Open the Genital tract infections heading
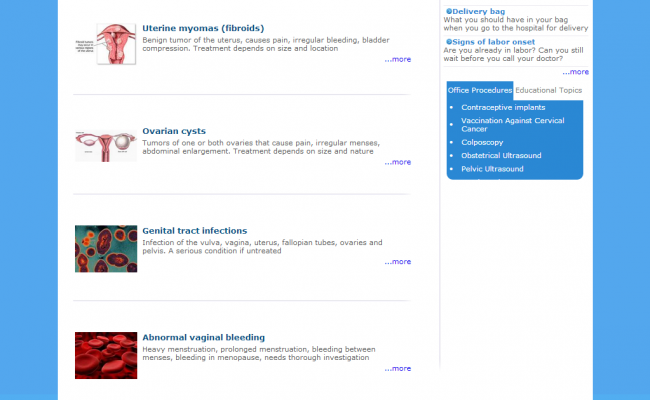Viewport: 650px width, 400px height. pyautogui.click(x=194, y=231)
